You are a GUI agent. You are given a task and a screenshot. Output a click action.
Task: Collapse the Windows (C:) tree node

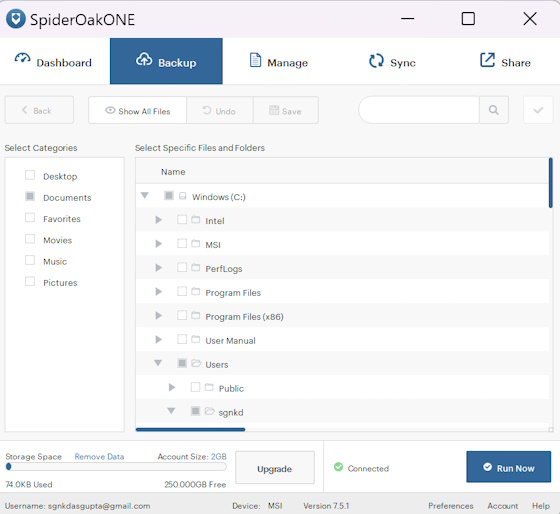pyautogui.click(x=145, y=195)
